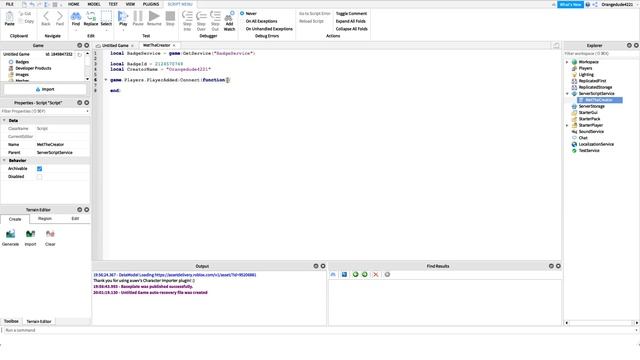
Task: Click the Forward navigation arrow
Action: (60, 16)
